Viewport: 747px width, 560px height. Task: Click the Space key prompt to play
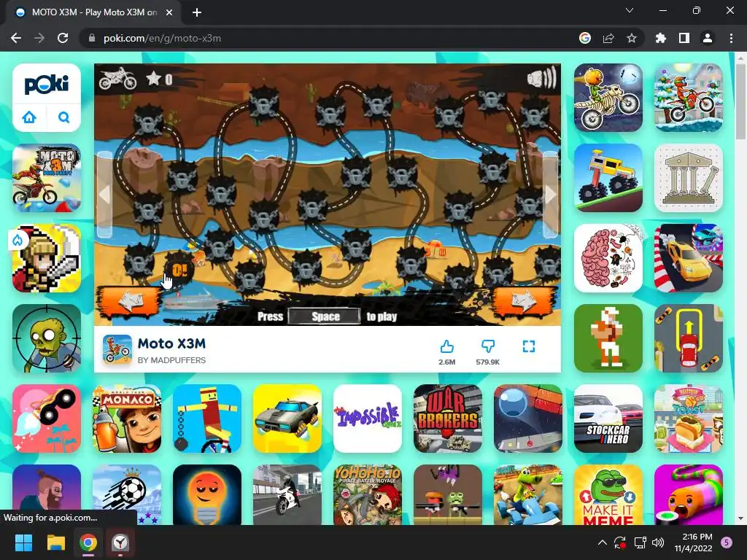pos(325,316)
